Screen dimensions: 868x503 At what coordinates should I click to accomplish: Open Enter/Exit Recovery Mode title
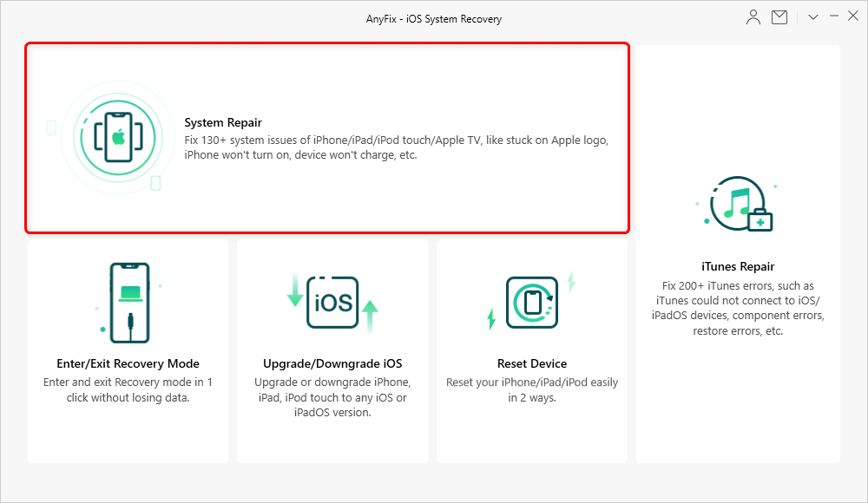coord(128,363)
